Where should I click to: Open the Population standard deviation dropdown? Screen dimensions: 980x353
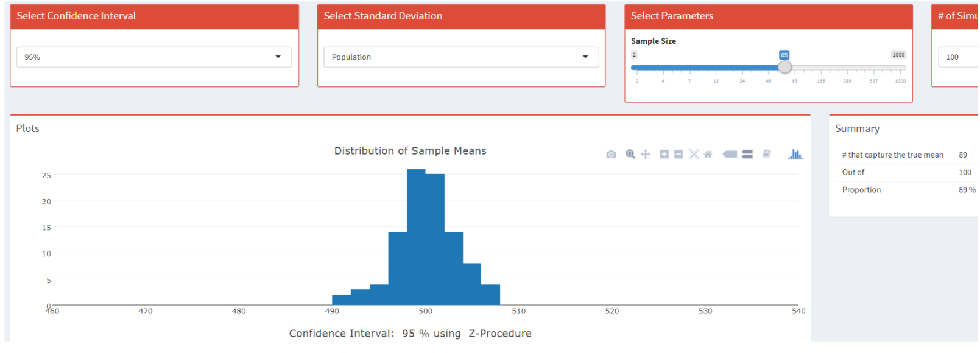coord(461,57)
